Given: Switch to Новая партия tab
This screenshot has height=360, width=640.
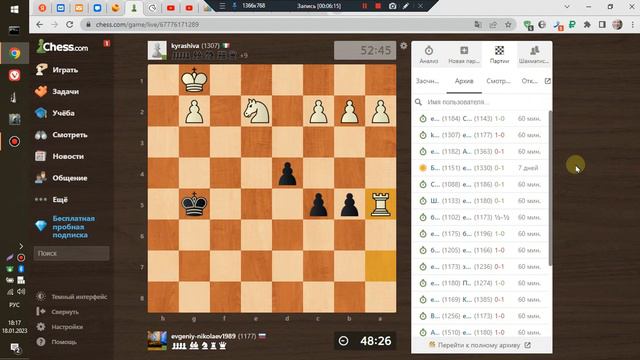Looking at the screenshot, I should click(464, 55).
